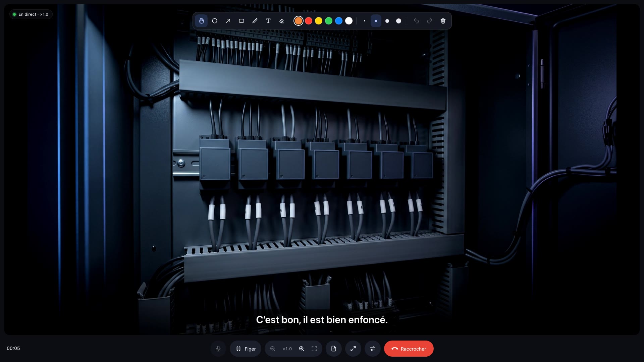Select the eraser tool
This screenshot has width=644, height=362.
click(282, 21)
